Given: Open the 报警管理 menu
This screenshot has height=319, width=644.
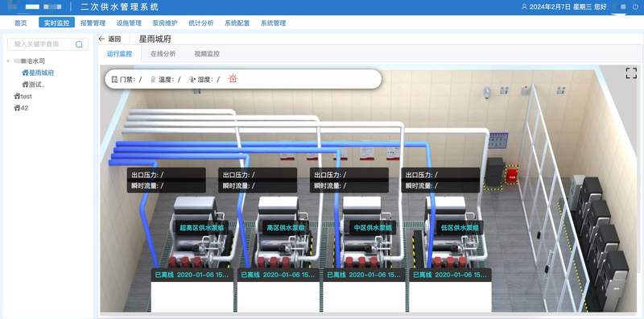Looking at the screenshot, I should [x=93, y=23].
